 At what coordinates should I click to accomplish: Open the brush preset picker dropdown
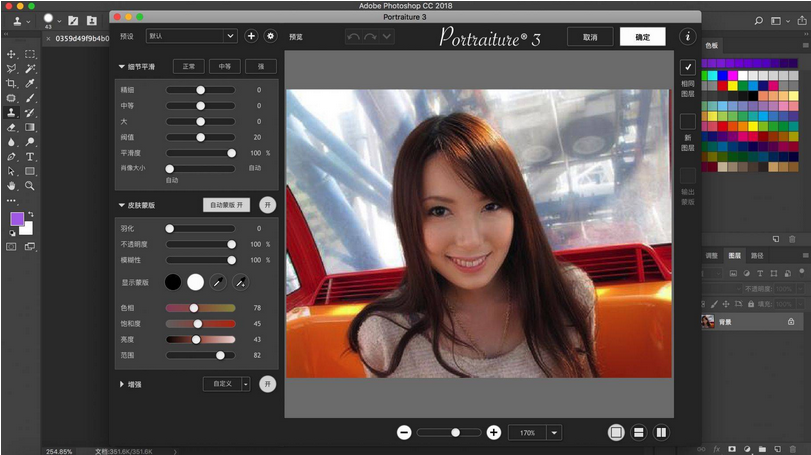[59, 21]
